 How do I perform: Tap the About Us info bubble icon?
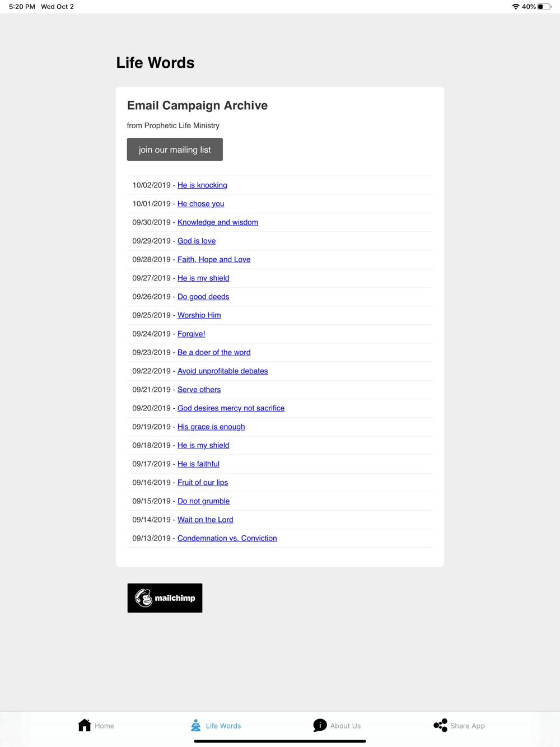click(x=320, y=725)
